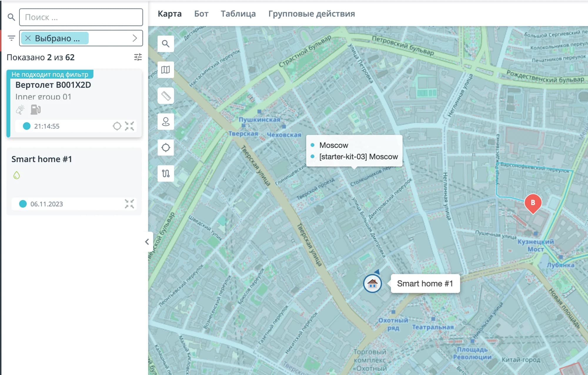Collapse the Вертолет B001X2D card

coord(129,126)
